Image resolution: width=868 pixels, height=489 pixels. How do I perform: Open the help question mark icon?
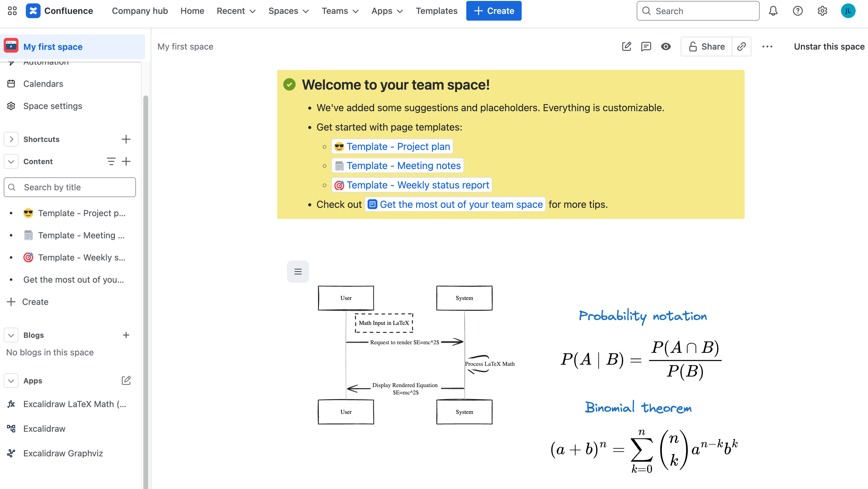(x=798, y=11)
